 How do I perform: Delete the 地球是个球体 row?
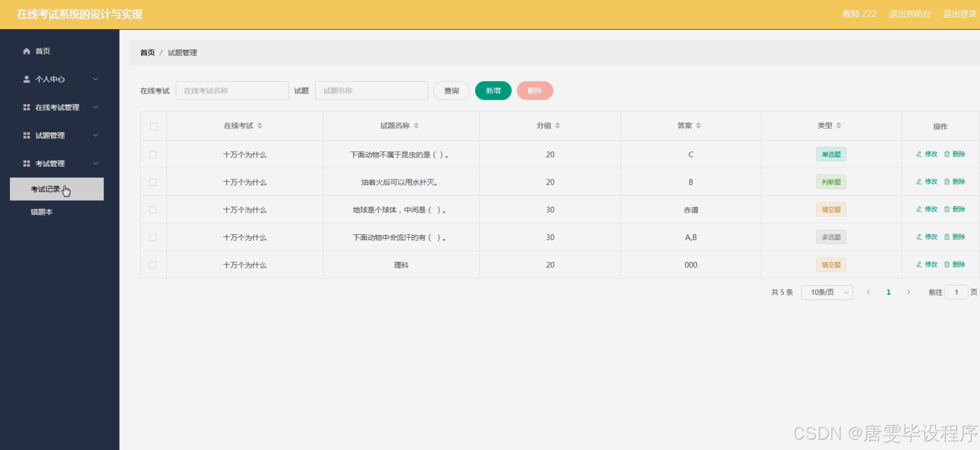[x=955, y=209]
